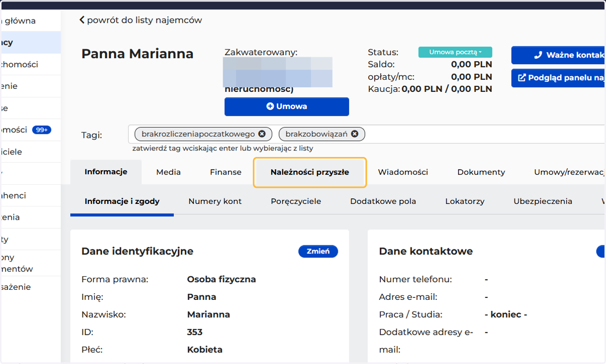The height and width of the screenshot is (364, 606).
Task: Click the plus Umowa button
Action: pyautogui.click(x=286, y=107)
